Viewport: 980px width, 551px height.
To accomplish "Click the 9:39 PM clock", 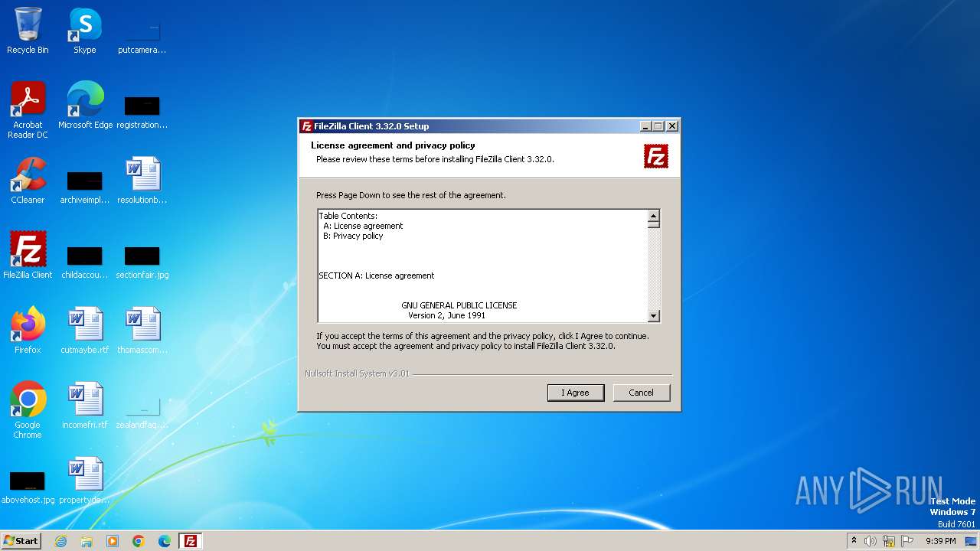I will tap(940, 541).
